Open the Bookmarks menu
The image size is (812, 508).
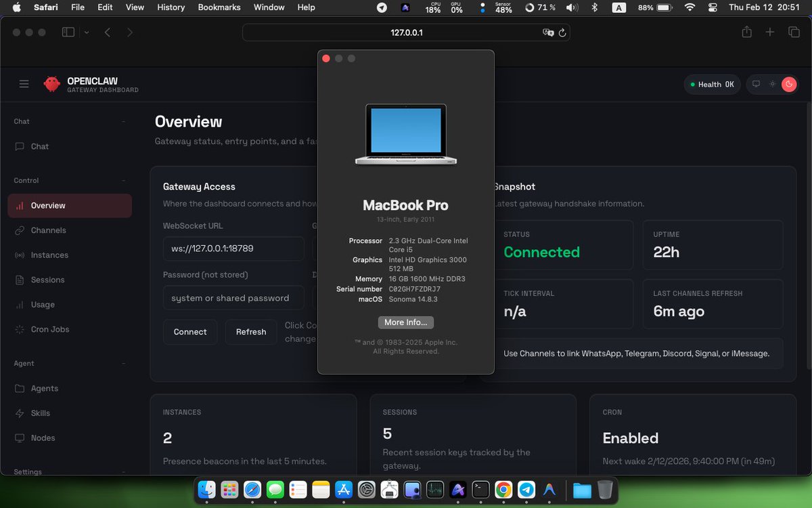(219, 7)
